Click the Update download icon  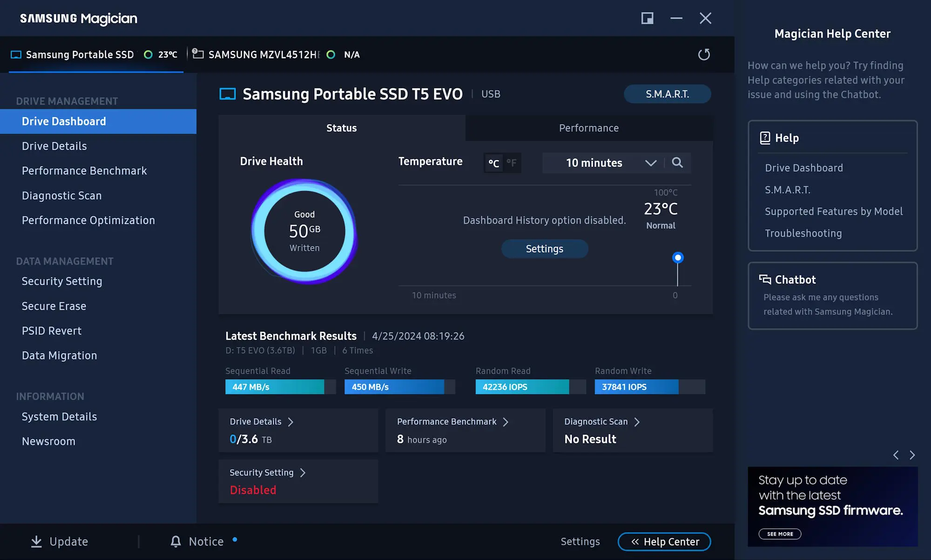(36, 541)
